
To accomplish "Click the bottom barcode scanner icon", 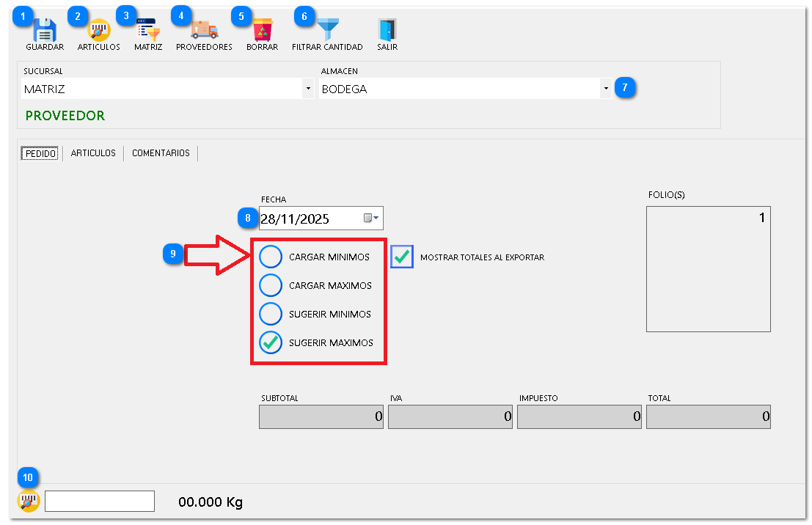I will [29, 502].
